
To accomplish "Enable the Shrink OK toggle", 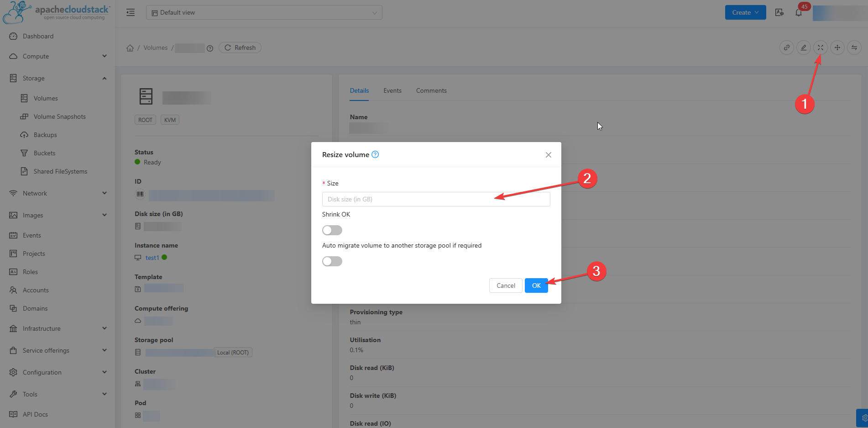I will coord(332,230).
